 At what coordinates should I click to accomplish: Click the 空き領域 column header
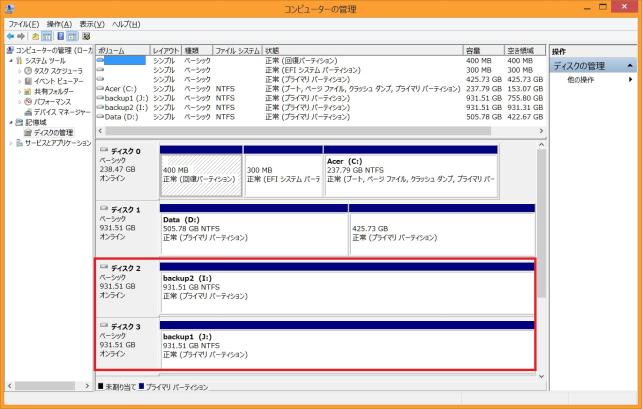[x=525, y=51]
